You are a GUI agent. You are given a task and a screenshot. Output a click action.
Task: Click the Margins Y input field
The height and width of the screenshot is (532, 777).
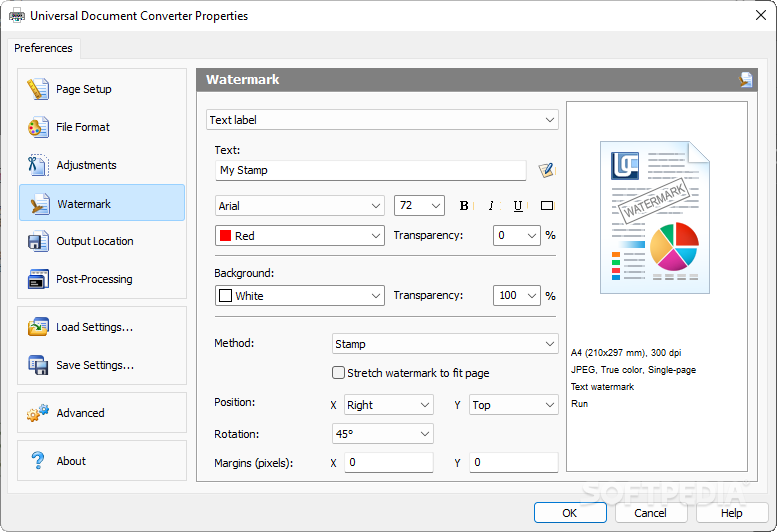pyautogui.click(x=513, y=462)
